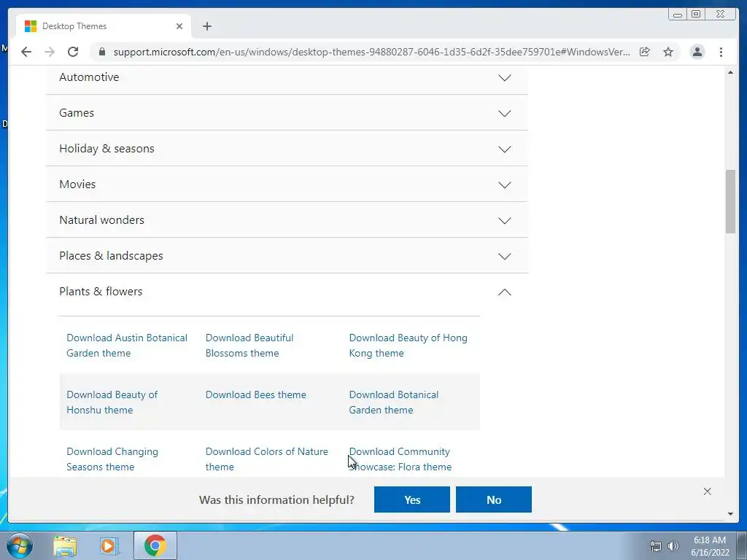The width and height of the screenshot is (747, 560).
Task: Download Changing Seasons theme
Action: pos(112,459)
